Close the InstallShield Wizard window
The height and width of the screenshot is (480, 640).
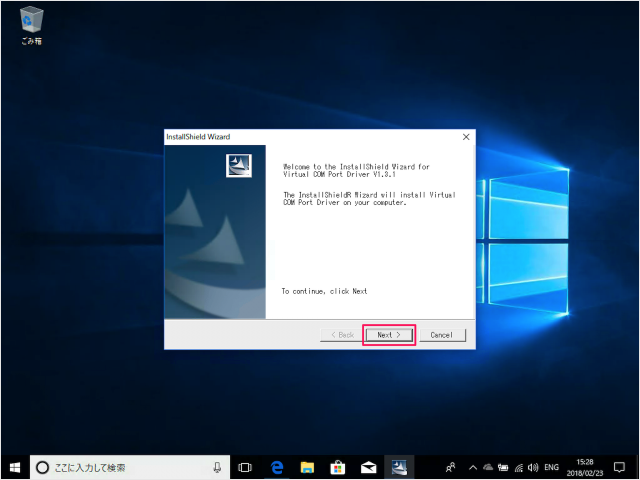point(466,137)
